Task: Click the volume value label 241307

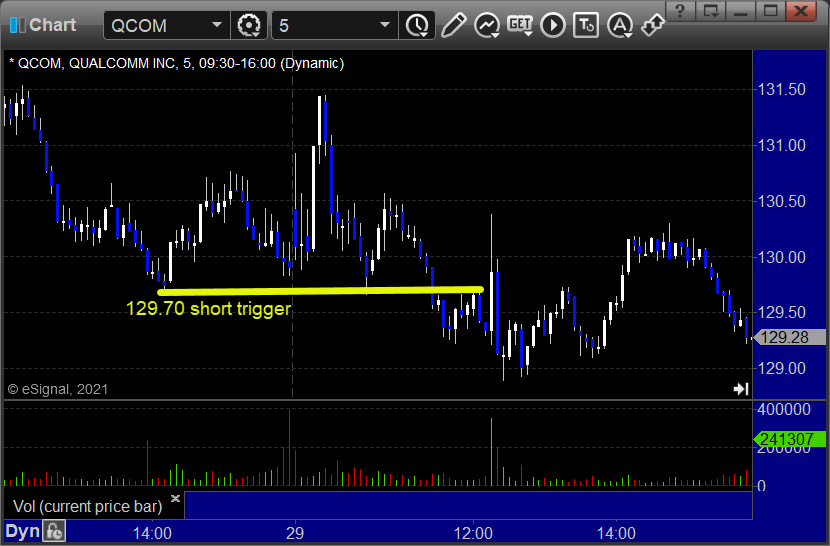Action: (x=789, y=439)
